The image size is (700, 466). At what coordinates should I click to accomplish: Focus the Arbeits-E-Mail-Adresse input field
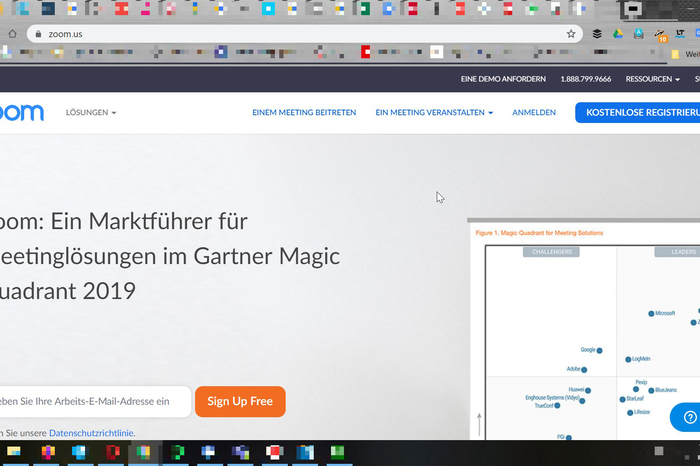pyautogui.click(x=95, y=401)
